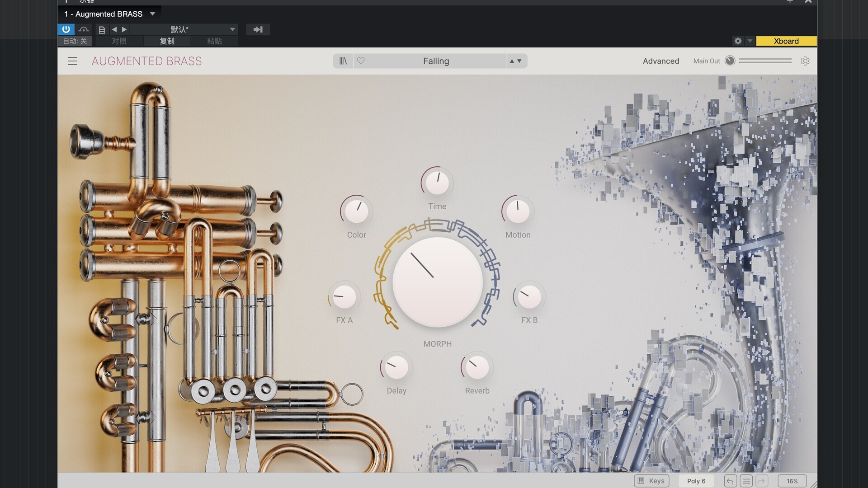
Task: Click the Xboard yellow button
Action: (786, 41)
